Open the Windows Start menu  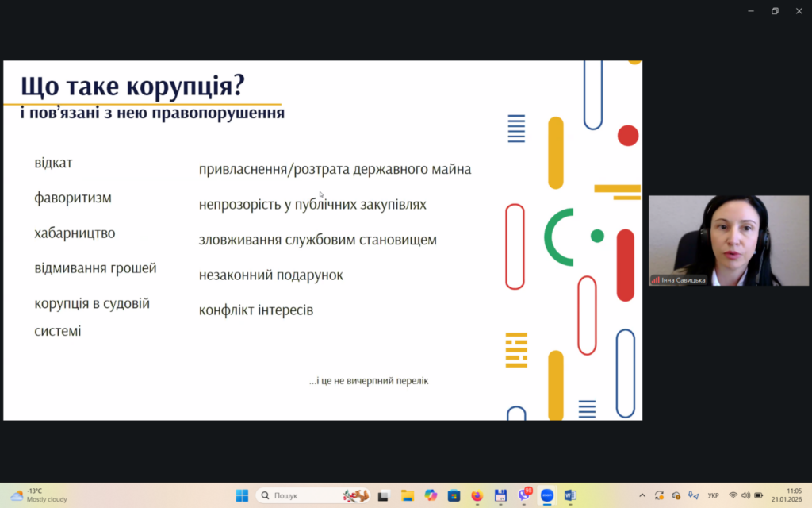pyautogui.click(x=242, y=495)
